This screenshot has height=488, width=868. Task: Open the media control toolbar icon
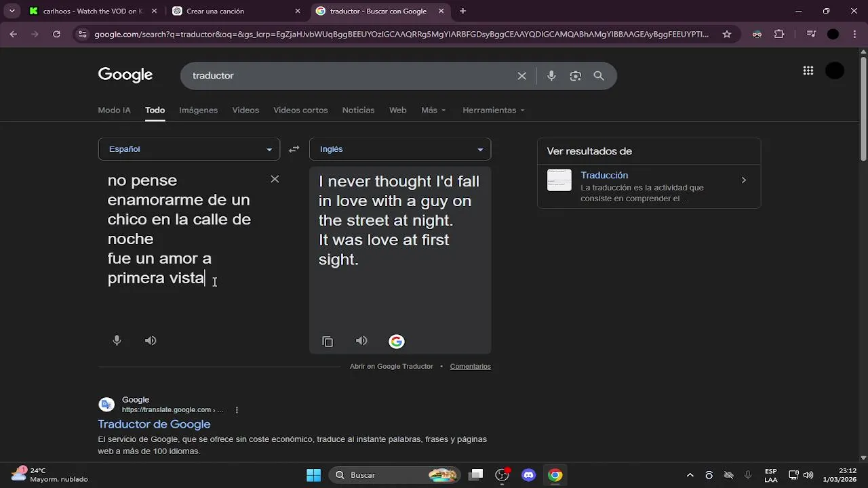(812, 34)
